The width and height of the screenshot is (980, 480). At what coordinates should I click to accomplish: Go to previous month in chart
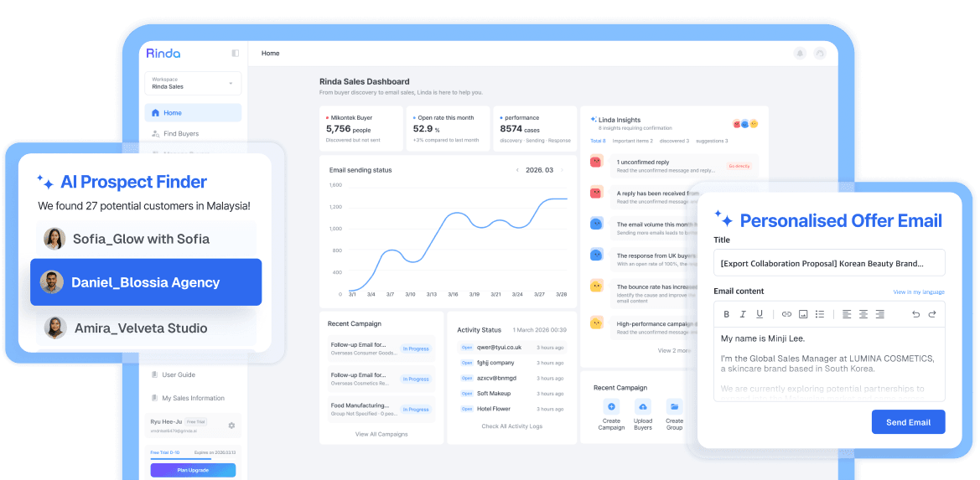pos(517,170)
